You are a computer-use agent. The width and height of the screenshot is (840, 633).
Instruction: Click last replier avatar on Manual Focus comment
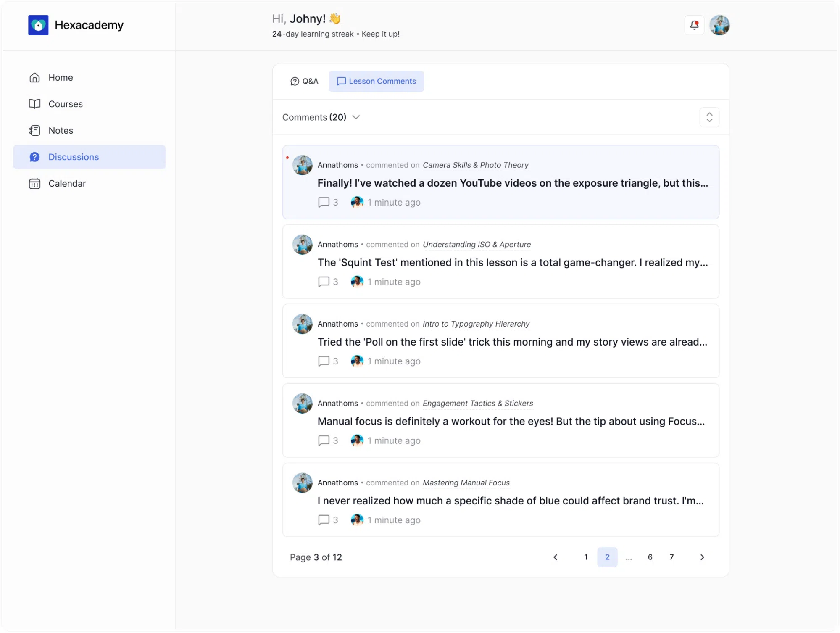coord(357,520)
